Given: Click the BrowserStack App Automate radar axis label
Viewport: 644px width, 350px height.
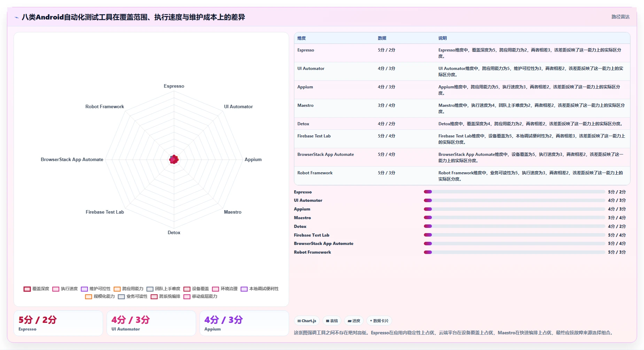Looking at the screenshot, I should point(72,159).
